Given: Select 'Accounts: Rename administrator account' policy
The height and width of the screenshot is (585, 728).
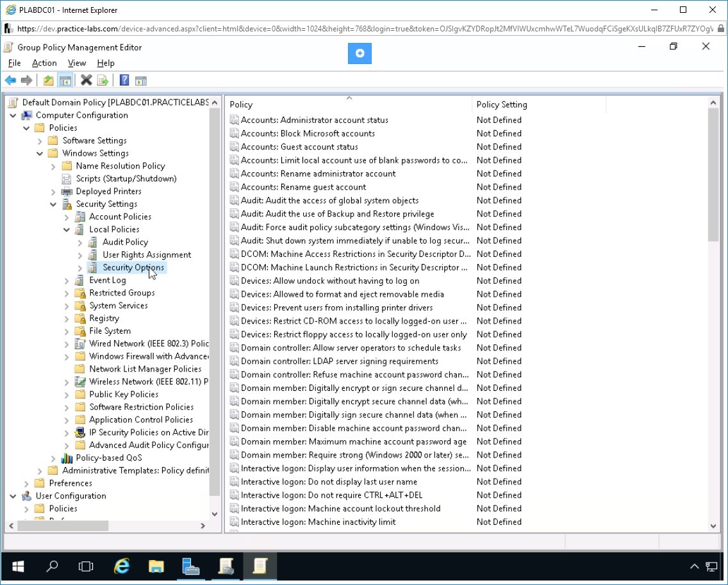Looking at the screenshot, I should tap(318, 174).
